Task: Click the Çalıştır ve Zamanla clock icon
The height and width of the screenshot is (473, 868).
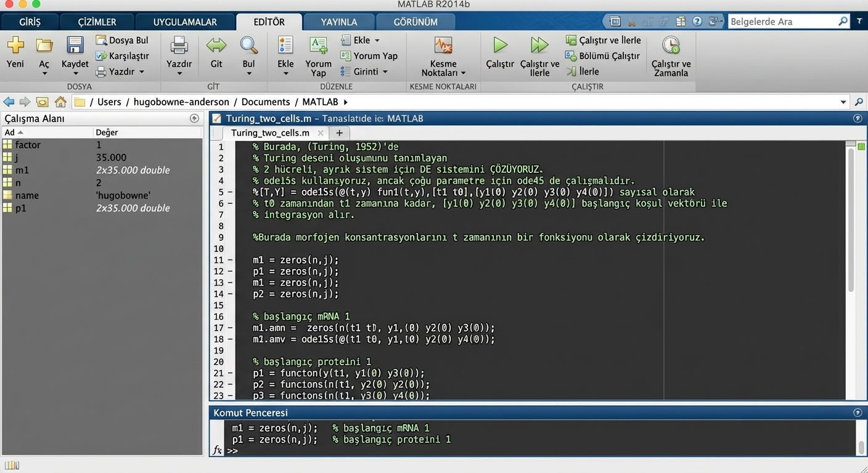Action: [x=671, y=46]
